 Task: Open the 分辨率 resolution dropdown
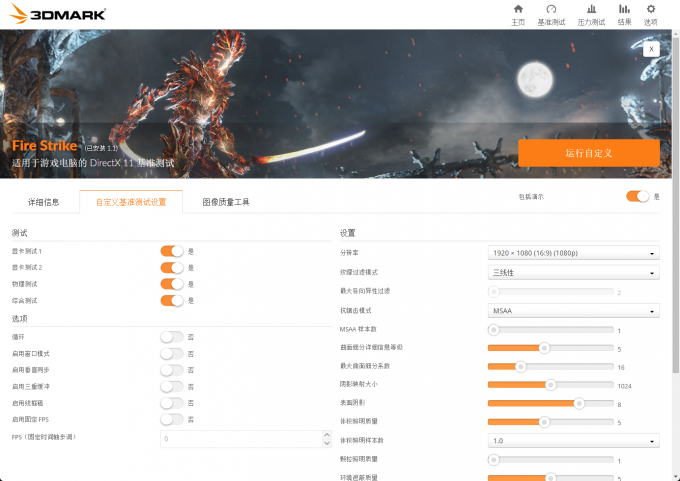(573, 253)
